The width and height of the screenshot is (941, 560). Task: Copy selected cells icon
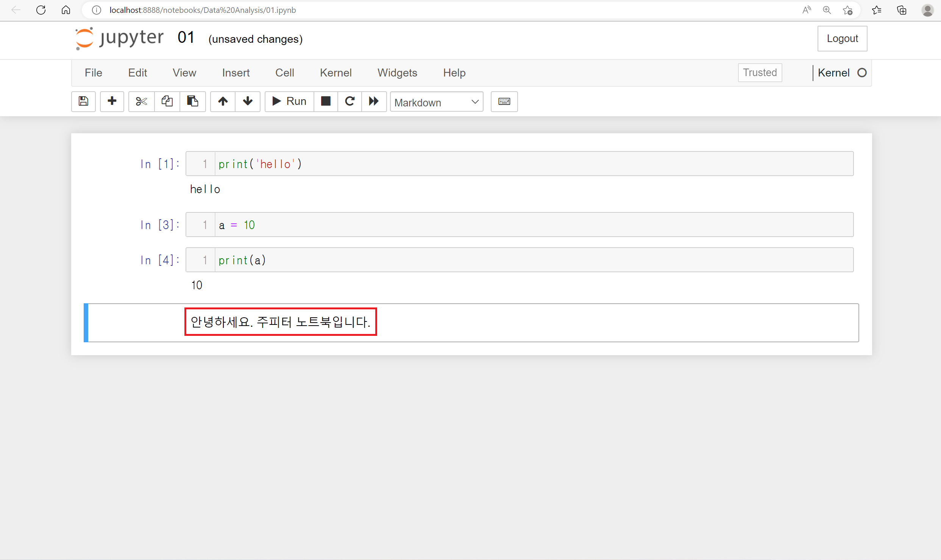167,101
